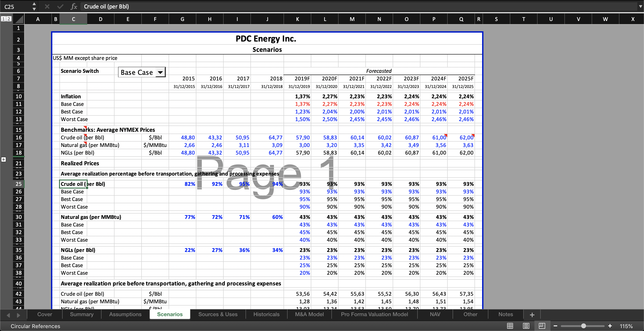Screen dimensions: 644x331
Task: Click the 2025F crude oil 62,00 cell
Action: tap(461, 138)
